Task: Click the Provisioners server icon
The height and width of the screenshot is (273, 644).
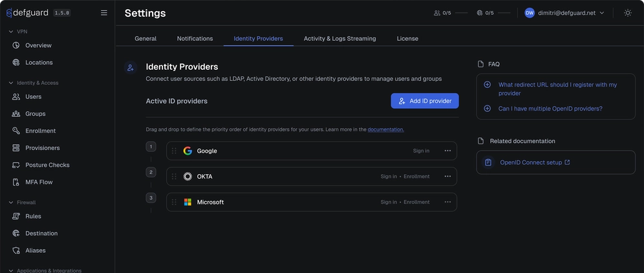Action: (16, 148)
